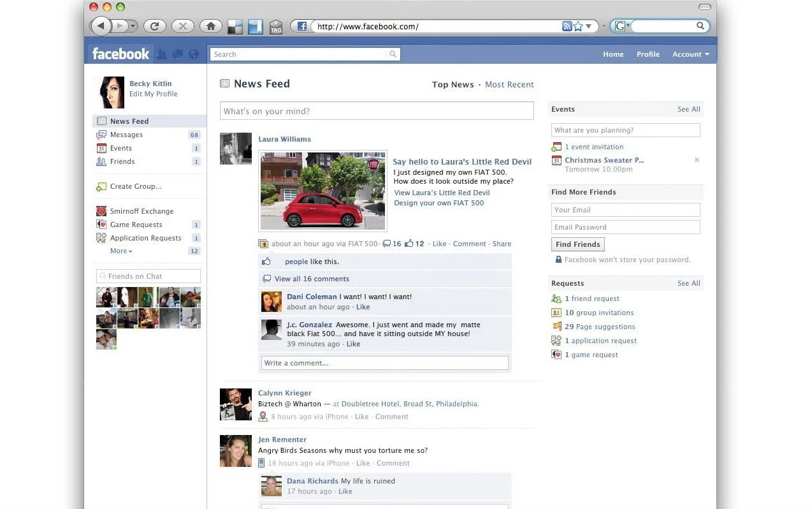Click the What are you planning field
The width and height of the screenshot is (812, 509).
coord(625,130)
